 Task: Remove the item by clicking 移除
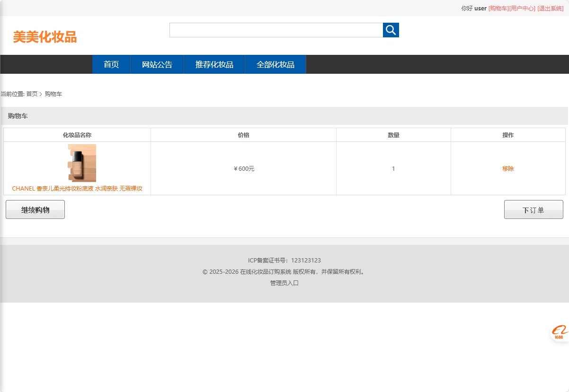point(508,168)
